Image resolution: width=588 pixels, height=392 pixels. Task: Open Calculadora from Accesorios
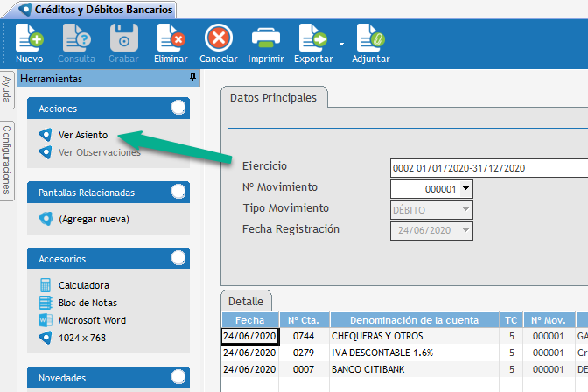[x=83, y=285]
